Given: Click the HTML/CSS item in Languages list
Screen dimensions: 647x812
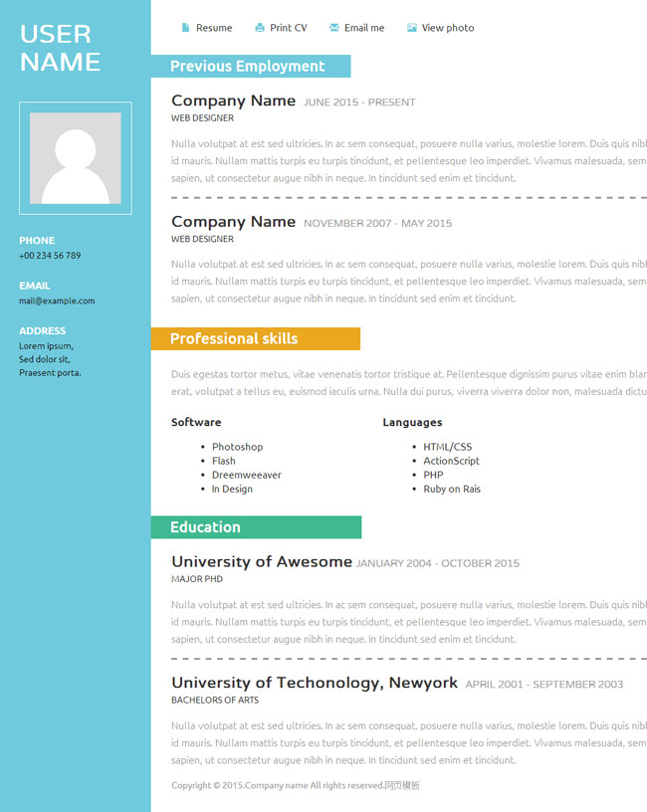Looking at the screenshot, I should tap(448, 447).
